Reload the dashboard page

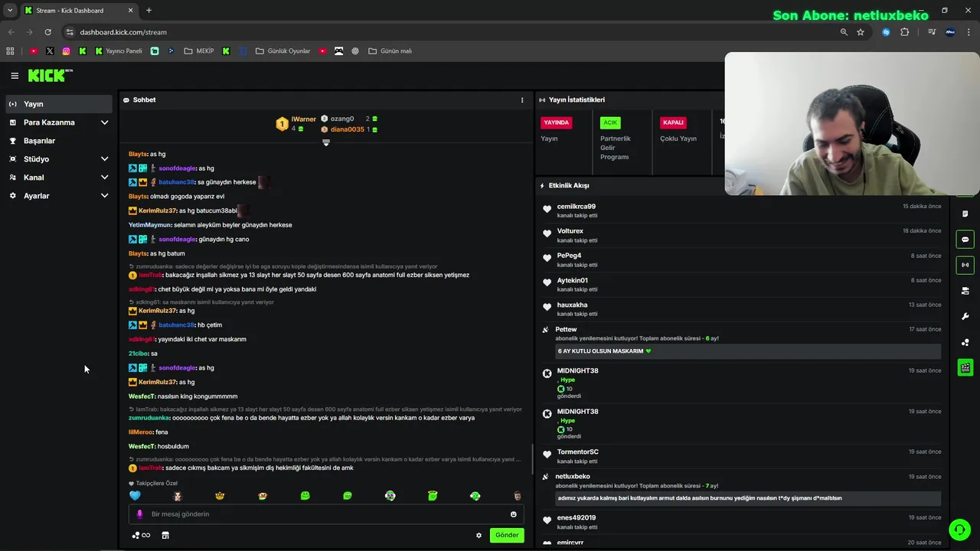(48, 32)
